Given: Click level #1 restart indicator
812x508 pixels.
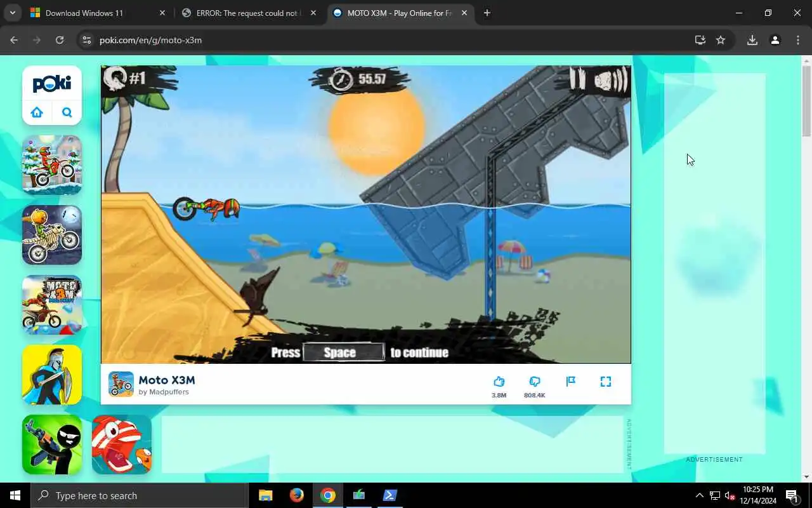Looking at the screenshot, I should pyautogui.click(x=125, y=78).
